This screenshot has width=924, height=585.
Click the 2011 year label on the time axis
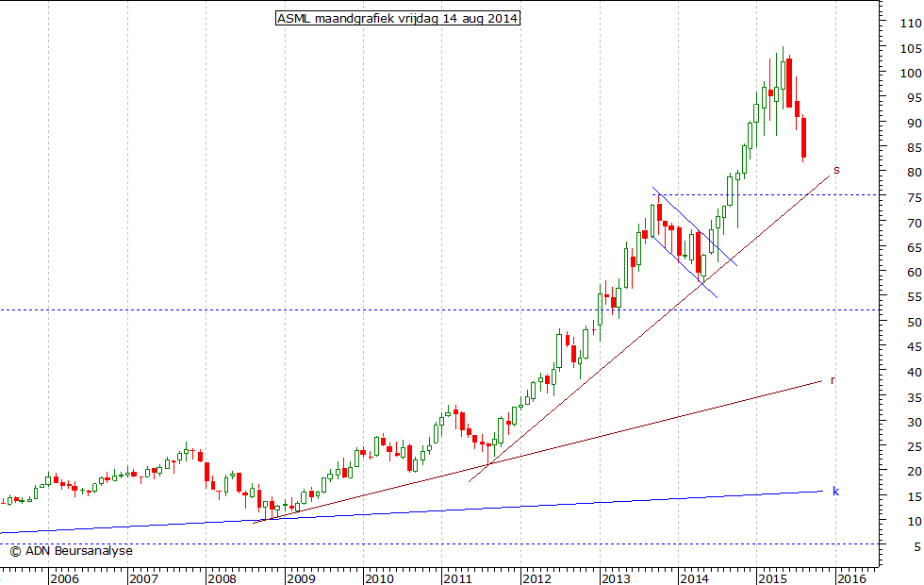458,578
